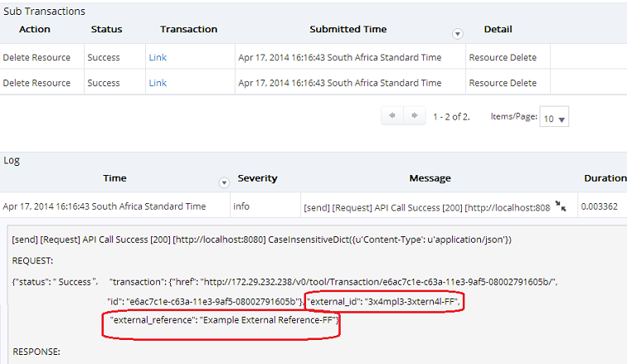Screen dimensions: 627x364
Task: Sort sub transactions by Status header
Action: [106, 29]
